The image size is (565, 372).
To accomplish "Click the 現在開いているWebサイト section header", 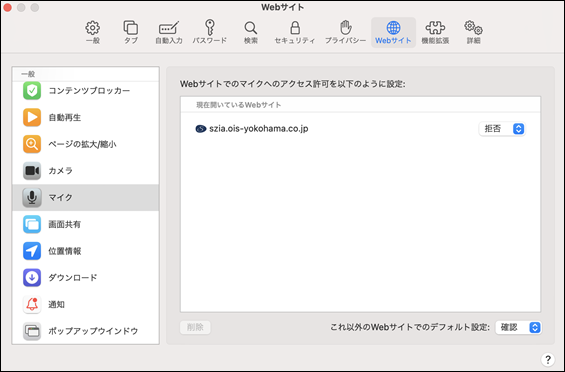I will [x=239, y=105].
